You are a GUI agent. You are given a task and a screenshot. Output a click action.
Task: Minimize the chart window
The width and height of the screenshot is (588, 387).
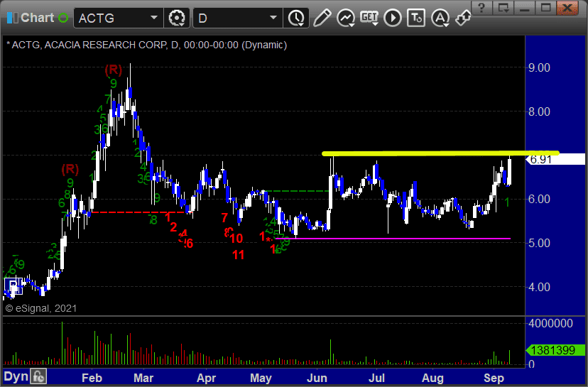(x=524, y=8)
